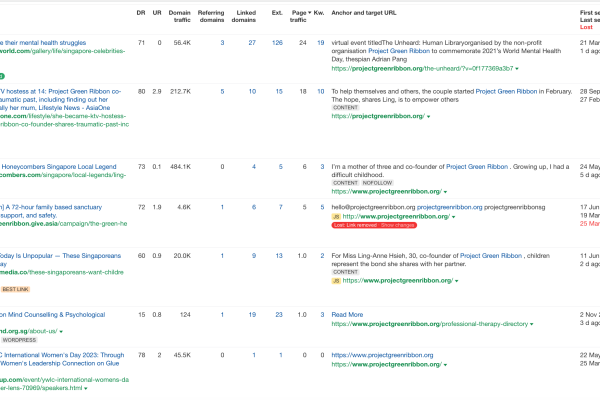
Task: Expand projectgreenribbon.org/the-unheard URL dropdown arrow
Action: [x=517, y=69]
